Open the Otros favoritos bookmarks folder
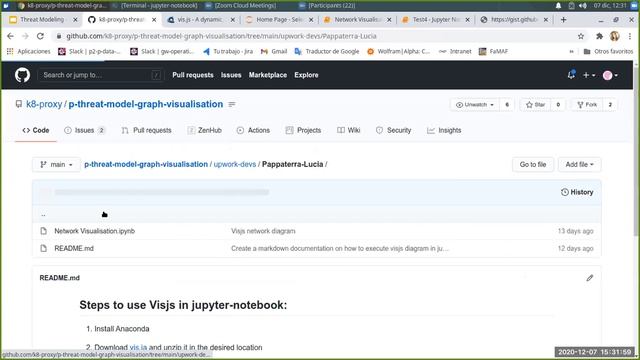This screenshot has width=640, height=360. point(608,51)
